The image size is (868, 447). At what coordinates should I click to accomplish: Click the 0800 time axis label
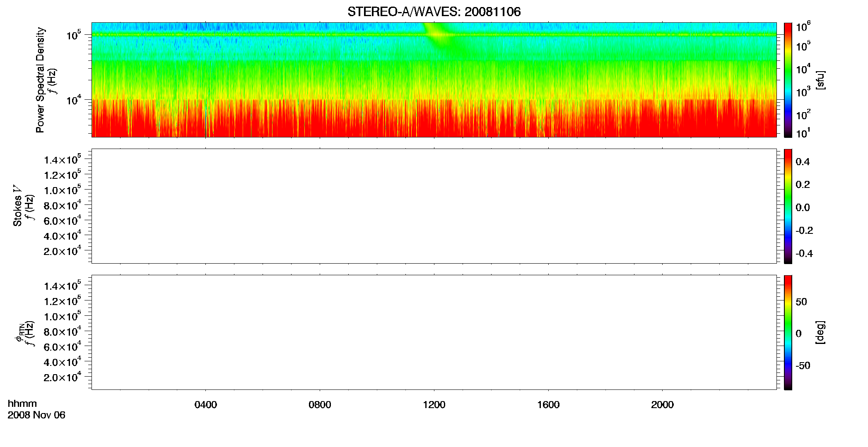320,405
